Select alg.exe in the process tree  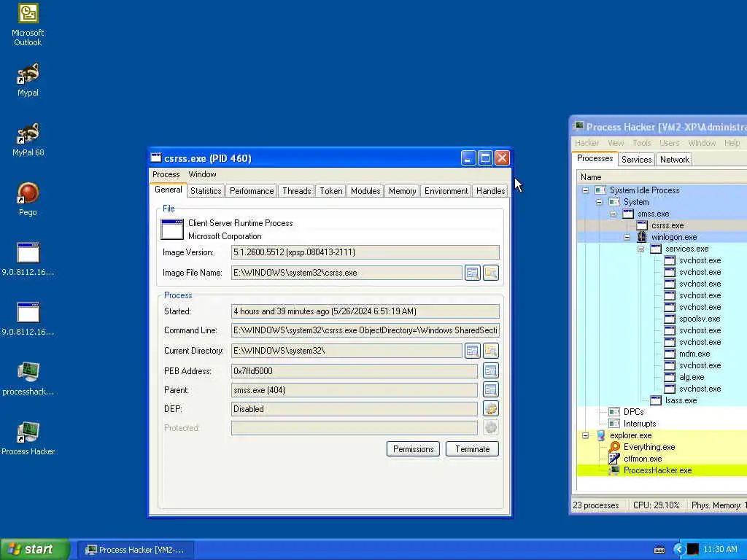pos(692,377)
